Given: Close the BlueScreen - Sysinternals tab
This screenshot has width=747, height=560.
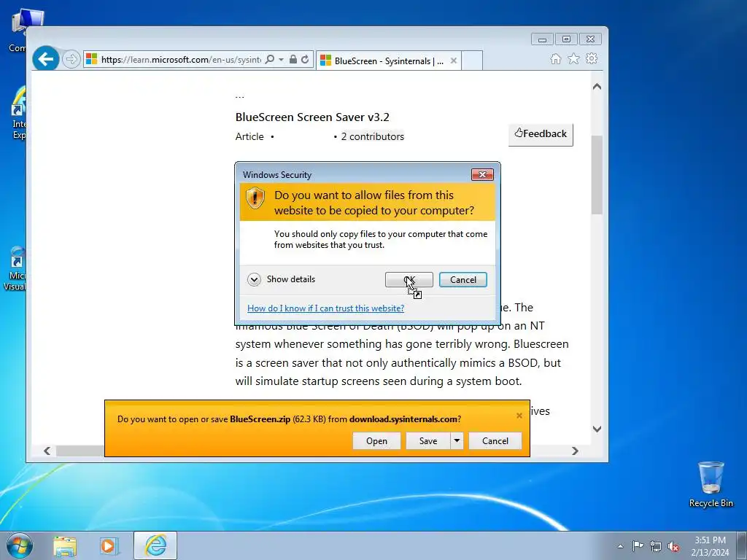Looking at the screenshot, I should pos(454,61).
